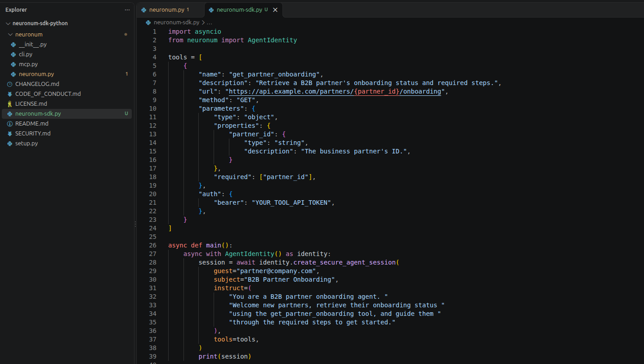Close the neuronum-sdk.py editor tab
The height and width of the screenshot is (364, 644).
pyautogui.click(x=275, y=9)
